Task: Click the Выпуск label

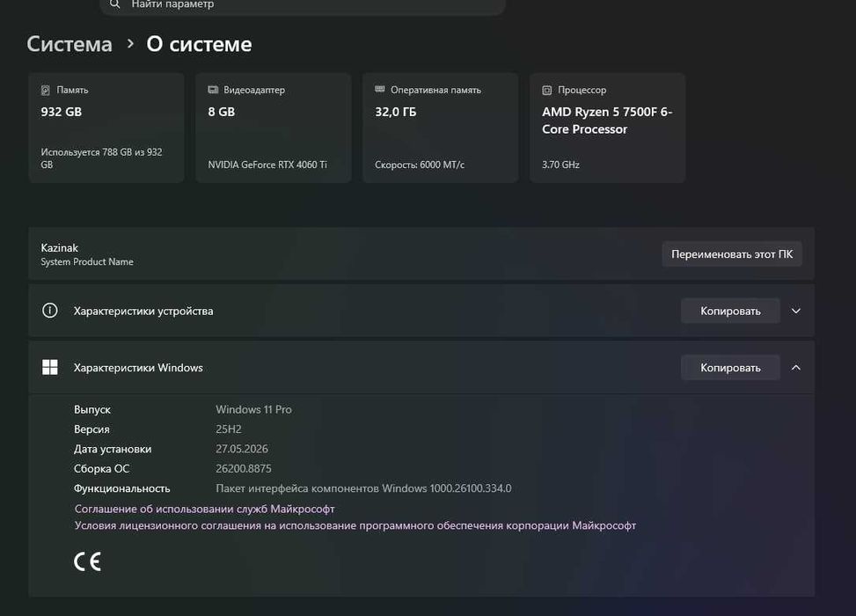Action: (92, 409)
